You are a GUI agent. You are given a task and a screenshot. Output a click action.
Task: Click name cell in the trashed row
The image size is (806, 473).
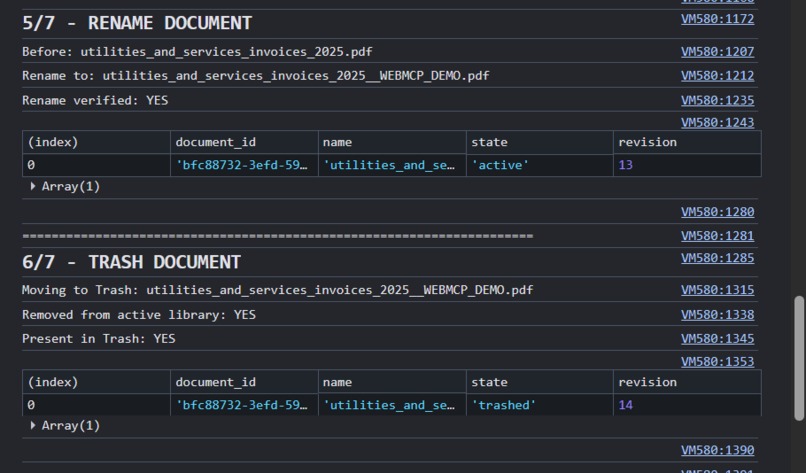(392, 405)
